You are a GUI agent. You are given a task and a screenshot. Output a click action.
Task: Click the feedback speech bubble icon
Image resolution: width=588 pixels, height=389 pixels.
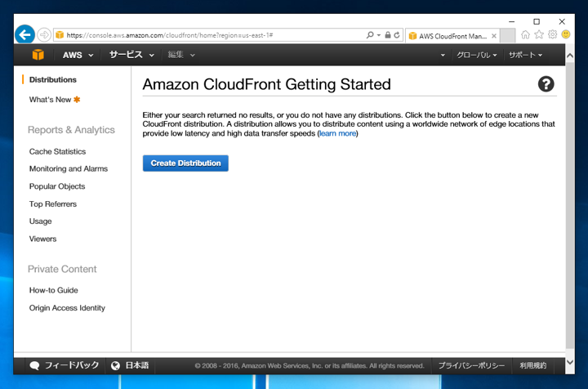[x=34, y=366]
